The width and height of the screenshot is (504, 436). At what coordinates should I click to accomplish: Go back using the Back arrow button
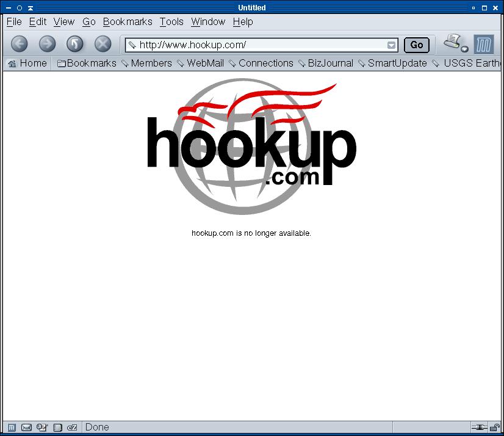pyautogui.click(x=20, y=44)
